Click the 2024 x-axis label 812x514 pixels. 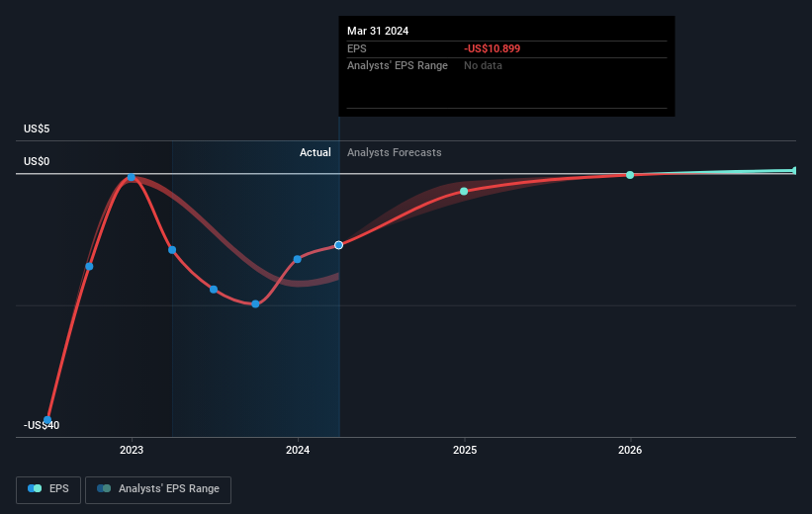298,450
